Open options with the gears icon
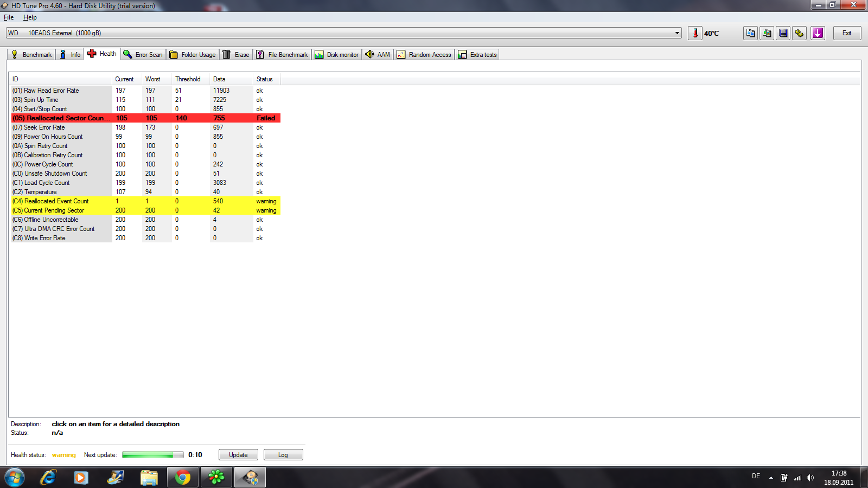The width and height of the screenshot is (868, 488). coord(799,33)
